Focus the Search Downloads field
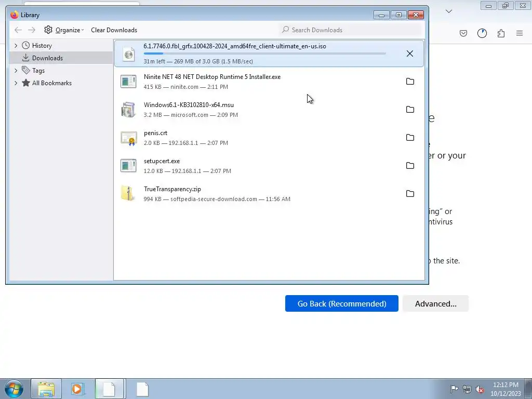The image size is (532, 399). coord(351,30)
